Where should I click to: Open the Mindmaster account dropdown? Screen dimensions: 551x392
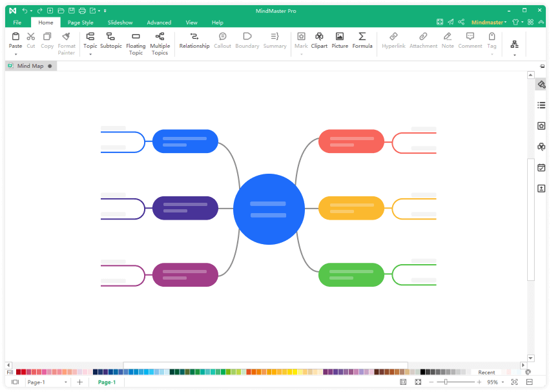coord(489,22)
